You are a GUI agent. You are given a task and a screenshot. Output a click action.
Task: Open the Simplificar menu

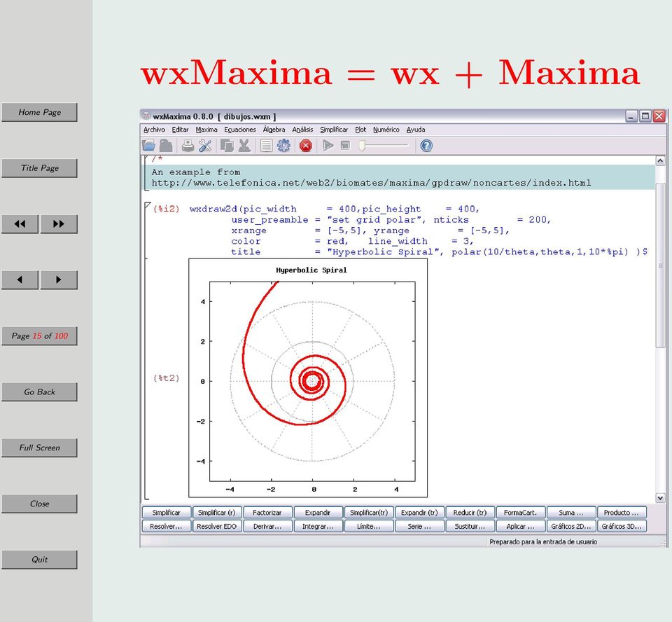(334, 130)
